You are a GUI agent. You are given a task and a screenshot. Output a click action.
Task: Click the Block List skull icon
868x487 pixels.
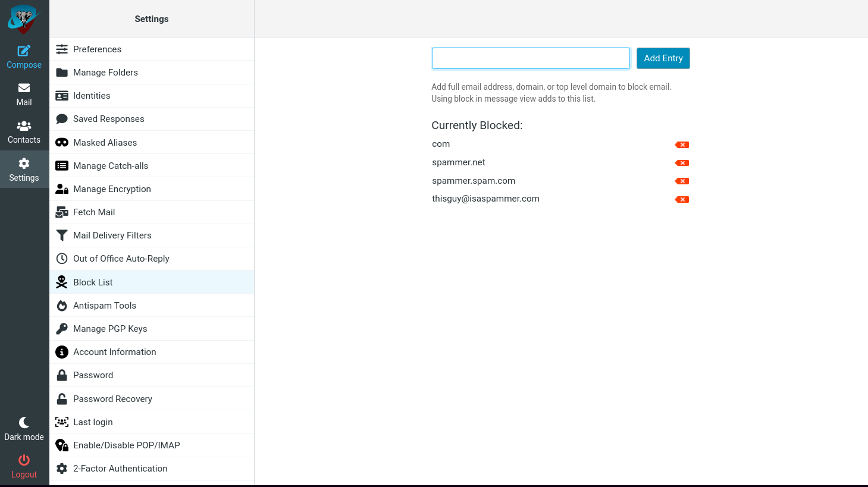(x=62, y=282)
